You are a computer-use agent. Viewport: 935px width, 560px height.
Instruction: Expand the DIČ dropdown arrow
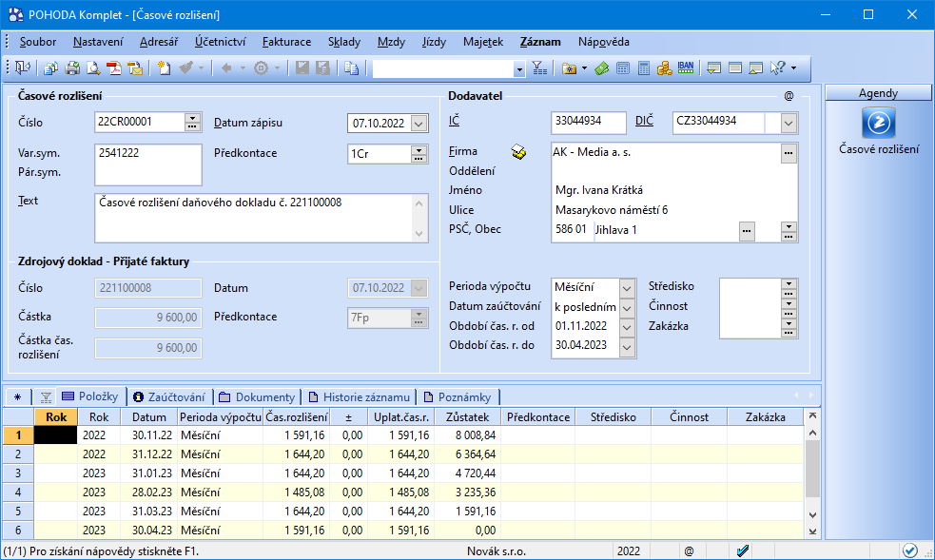789,124
